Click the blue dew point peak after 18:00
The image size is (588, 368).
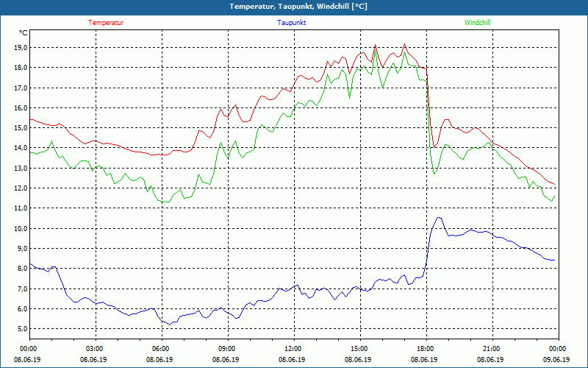coord(439,217)
